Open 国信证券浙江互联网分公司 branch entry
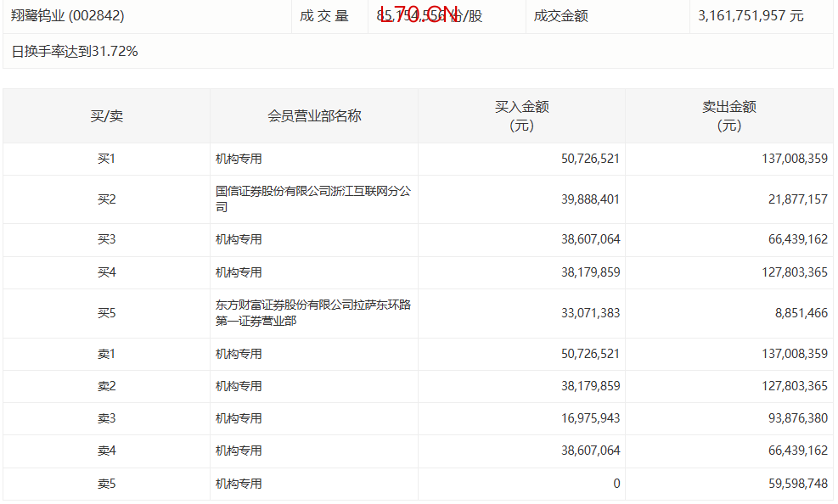 click(312, 199)
